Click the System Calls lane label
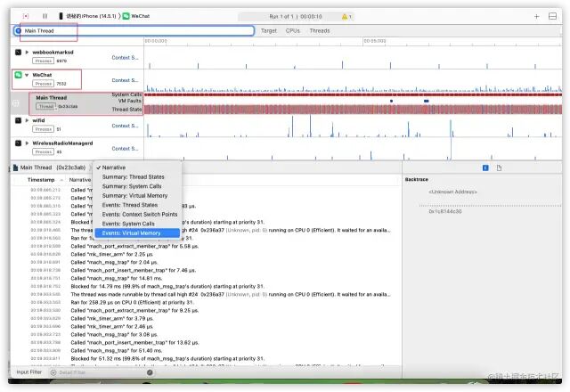Image resolution: width=570 pixels, height=392 pixels. click(126, 94)
